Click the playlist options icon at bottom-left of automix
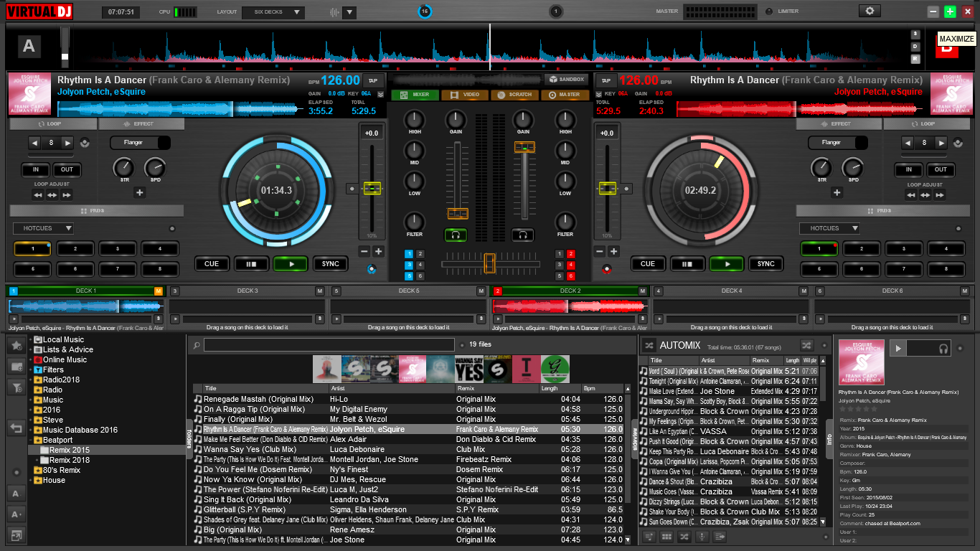The width and height of the screenshot is (980, 551). coord(649,536)
